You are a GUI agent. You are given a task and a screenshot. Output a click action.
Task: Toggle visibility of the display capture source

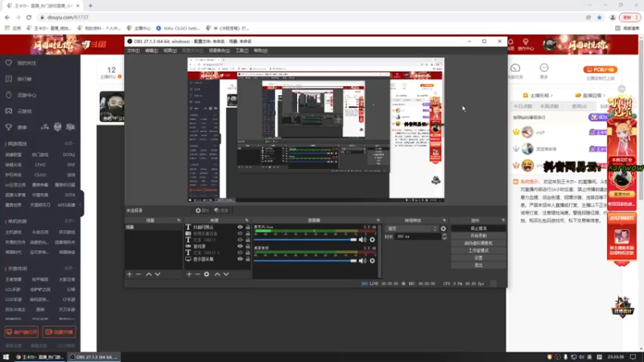240,259
